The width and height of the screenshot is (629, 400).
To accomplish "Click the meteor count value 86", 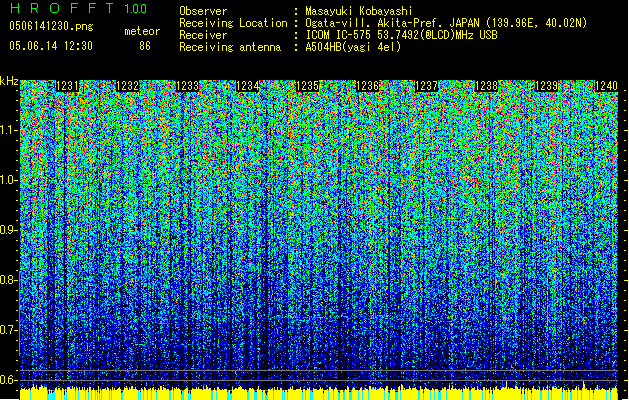I will tap(145, 46).
